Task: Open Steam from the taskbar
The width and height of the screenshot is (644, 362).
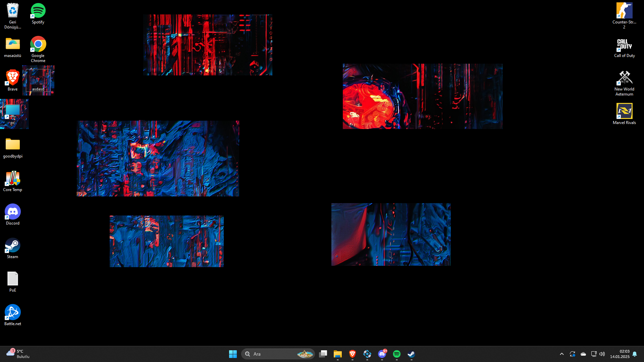Action: [x=412, y=354]
